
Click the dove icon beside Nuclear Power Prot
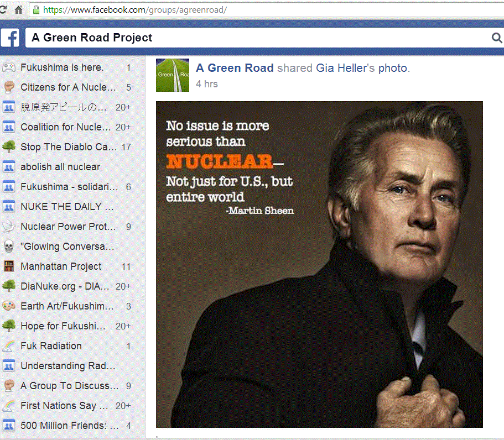pyautogui.click(x=8, y=227)
